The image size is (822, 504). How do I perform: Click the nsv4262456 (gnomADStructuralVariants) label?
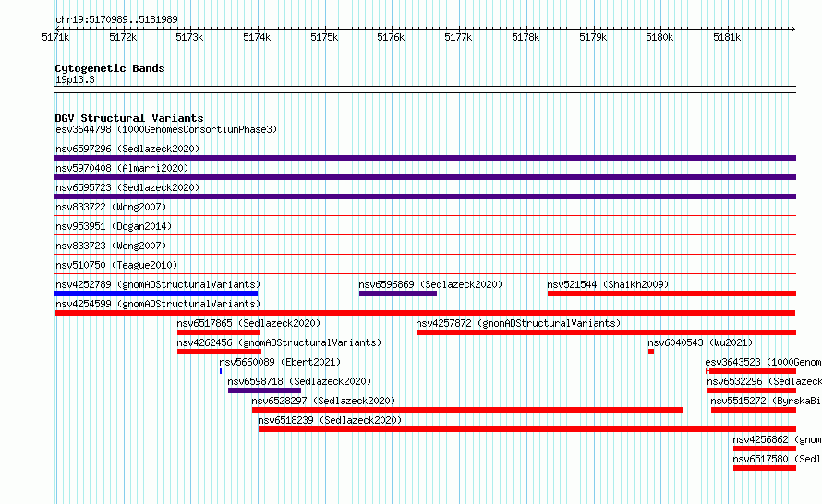point(279,342)
